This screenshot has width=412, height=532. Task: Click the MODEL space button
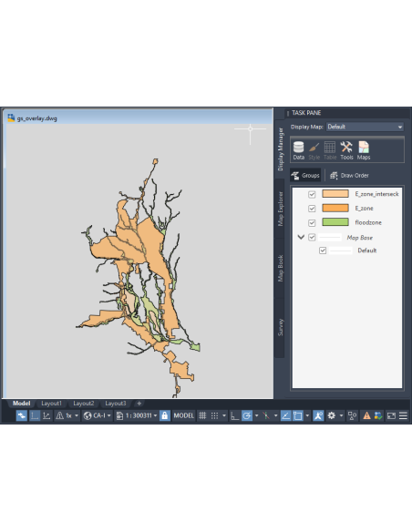point(183,415)
